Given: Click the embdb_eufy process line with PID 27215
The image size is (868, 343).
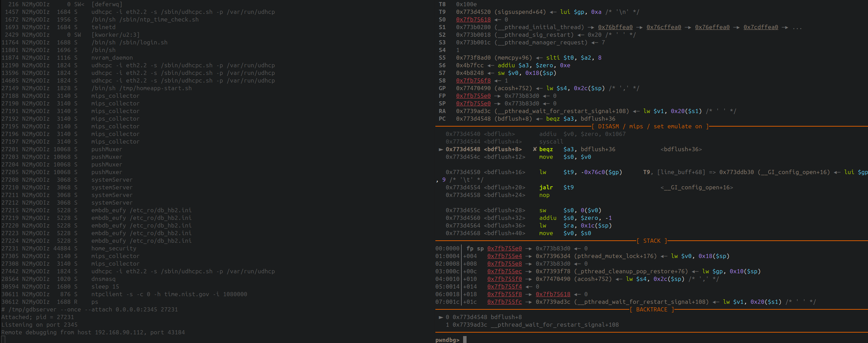Looking at the screenshot, I should tap(97, 210).
